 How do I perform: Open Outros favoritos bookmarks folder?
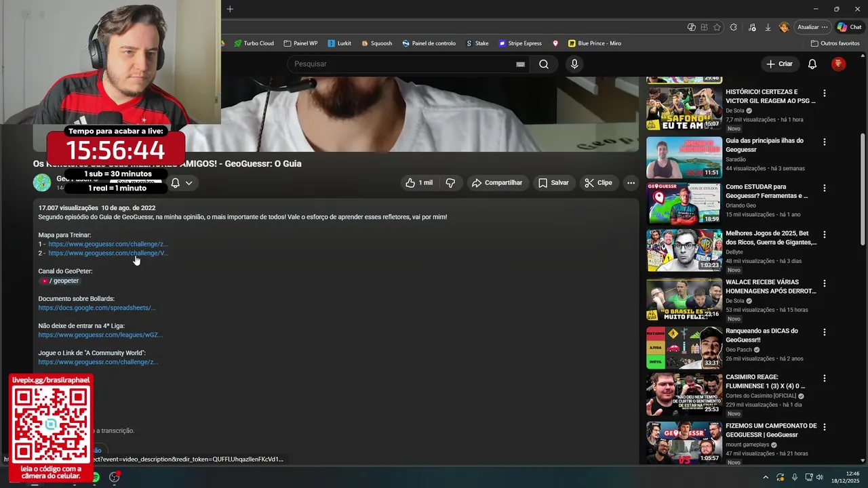pos(835,43)
